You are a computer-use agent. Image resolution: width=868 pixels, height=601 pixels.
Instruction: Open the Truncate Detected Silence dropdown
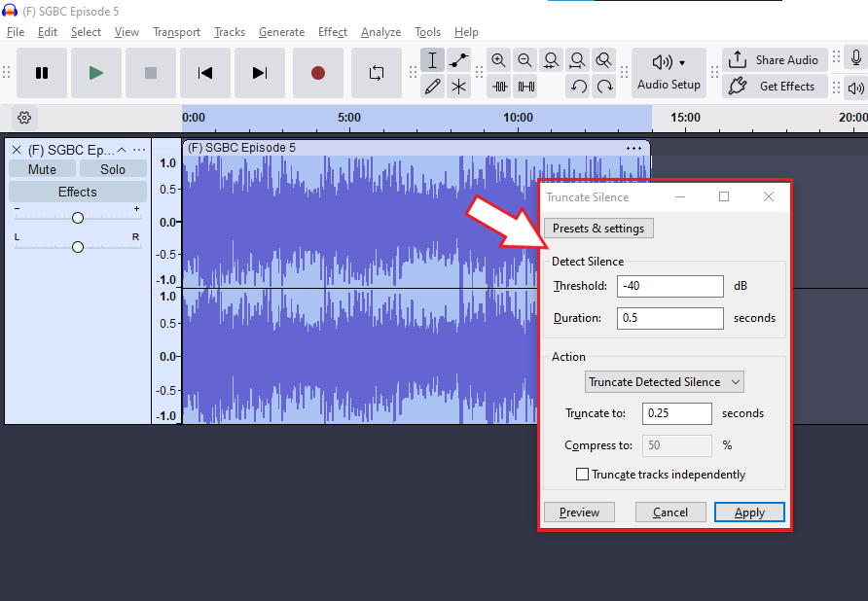665,382
